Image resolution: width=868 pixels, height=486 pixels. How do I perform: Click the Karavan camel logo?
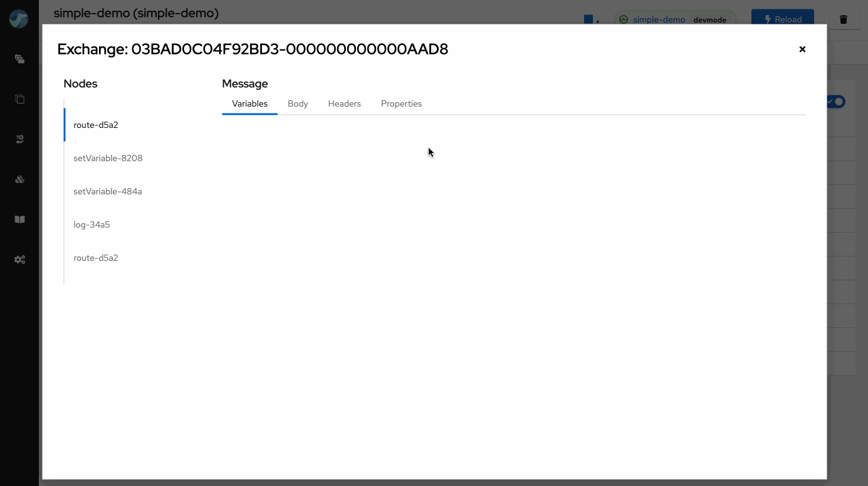[x=19, y=19]
